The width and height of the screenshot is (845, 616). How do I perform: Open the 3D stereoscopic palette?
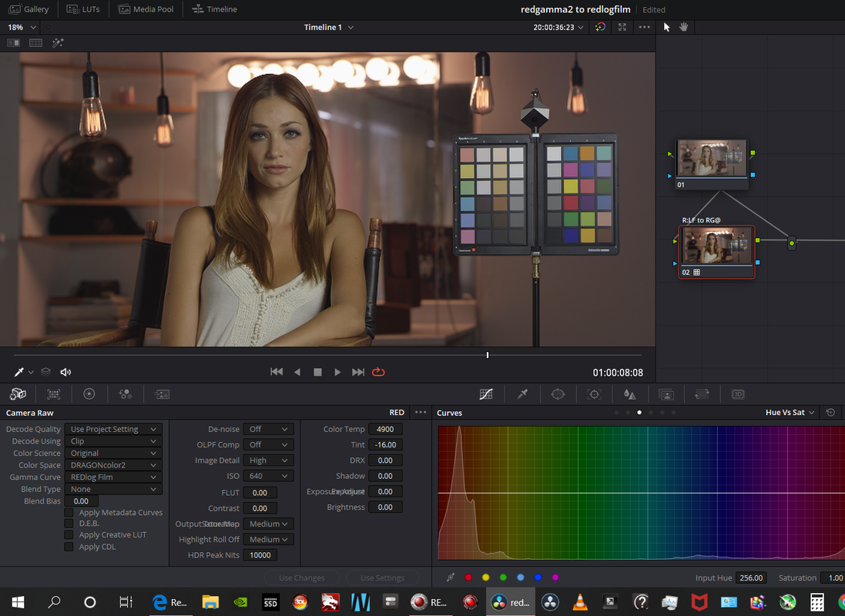738,394
